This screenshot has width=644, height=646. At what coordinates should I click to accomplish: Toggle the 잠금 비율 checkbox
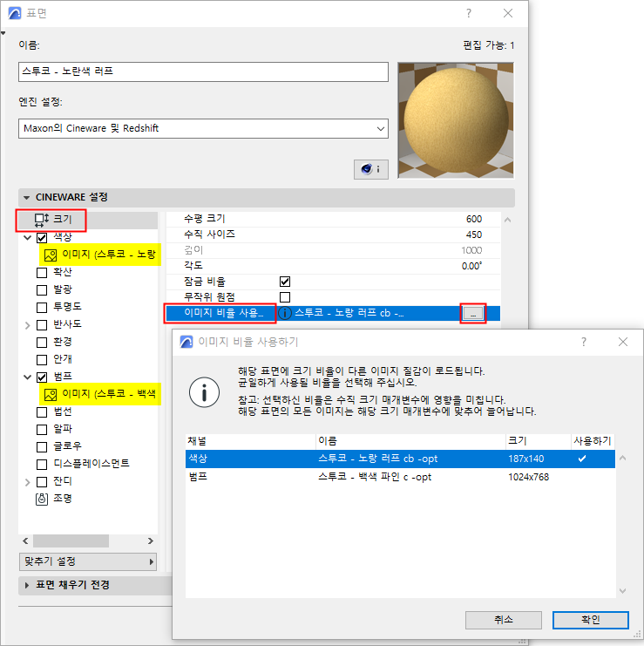click(285, 282)
